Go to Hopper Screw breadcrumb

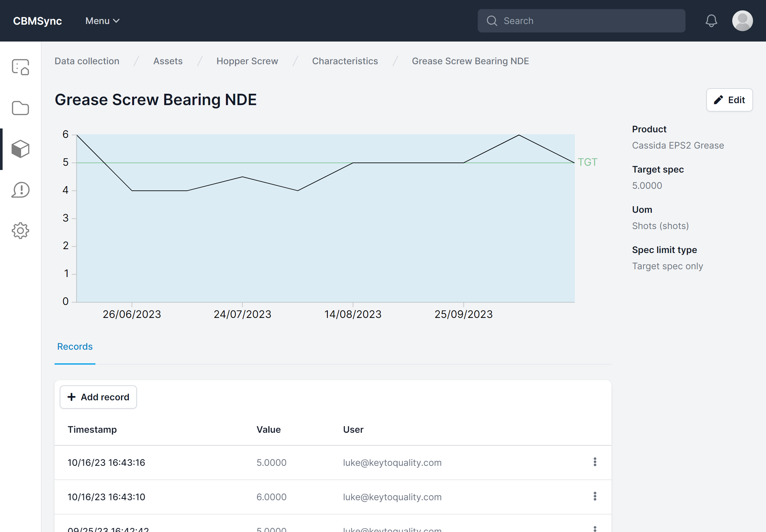coord(247,61)
